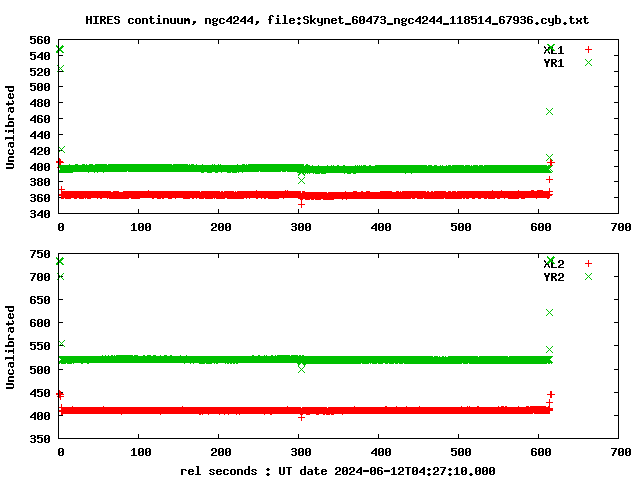Click the green YR1 outlier near 470 at 610 s
This screenshot has width=640, height=480.
[549, 111]
